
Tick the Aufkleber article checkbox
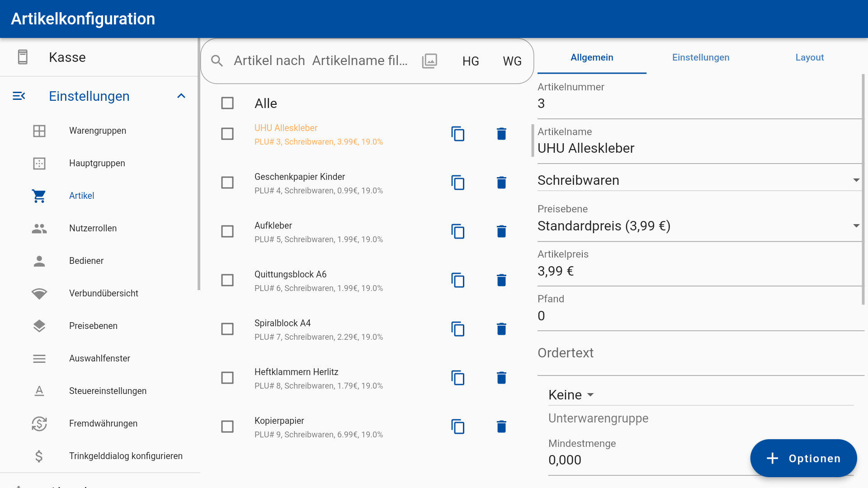[227, 231]
